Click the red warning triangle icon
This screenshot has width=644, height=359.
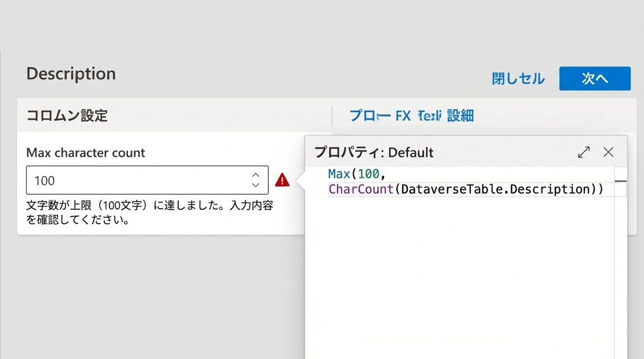282,180
